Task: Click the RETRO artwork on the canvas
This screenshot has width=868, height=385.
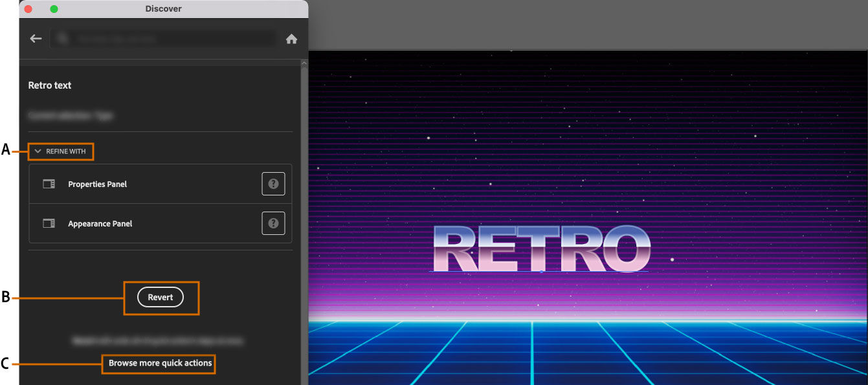Action: point(544,248)
